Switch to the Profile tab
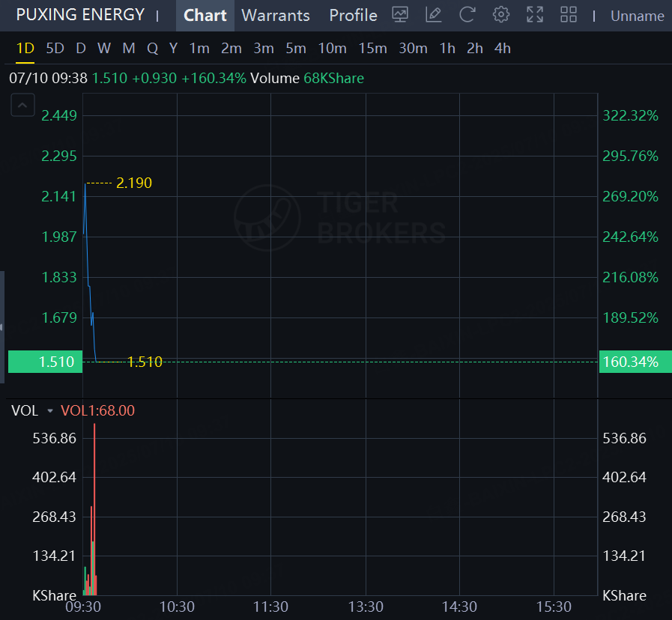This screenshot has width=672, height=620. [353, 16]
